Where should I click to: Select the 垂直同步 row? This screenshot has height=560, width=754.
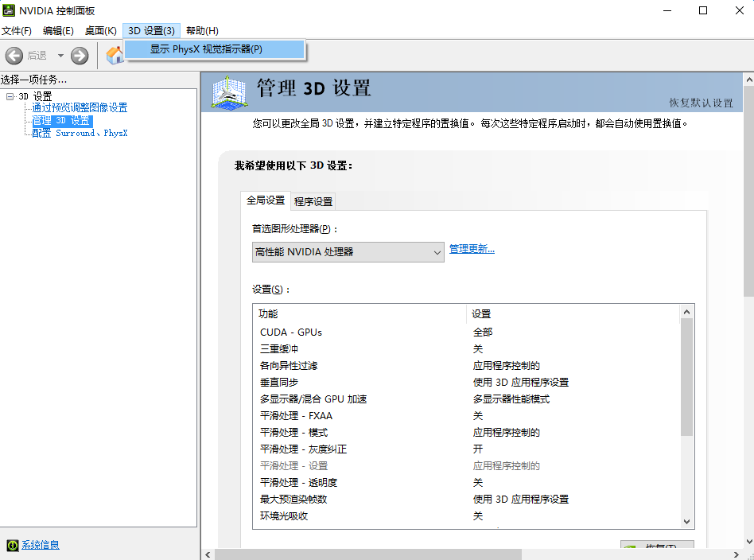pos(466,383)
